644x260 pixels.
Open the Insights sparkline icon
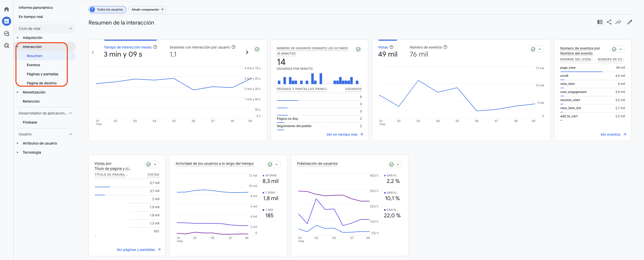tap(618, 22)
